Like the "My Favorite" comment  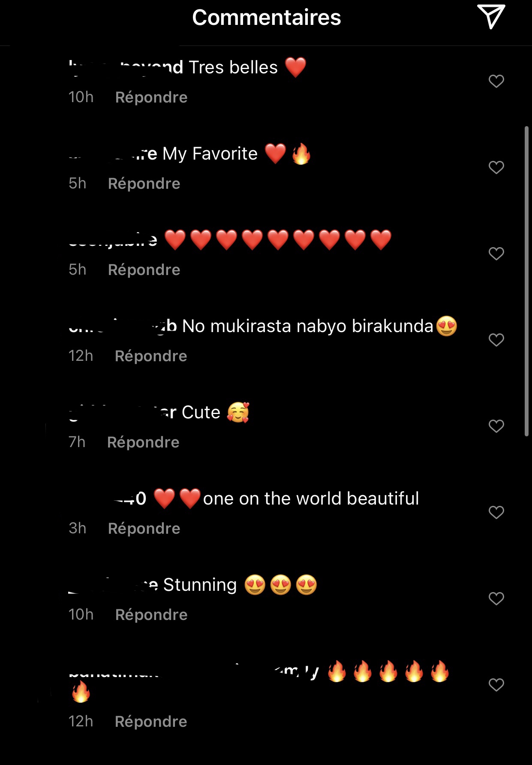click(x=496, y=167)
